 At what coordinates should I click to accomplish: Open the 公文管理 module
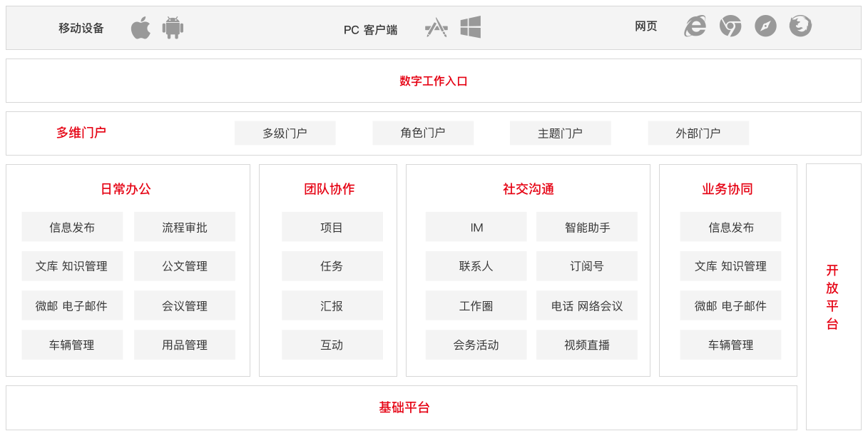(185, 266)
